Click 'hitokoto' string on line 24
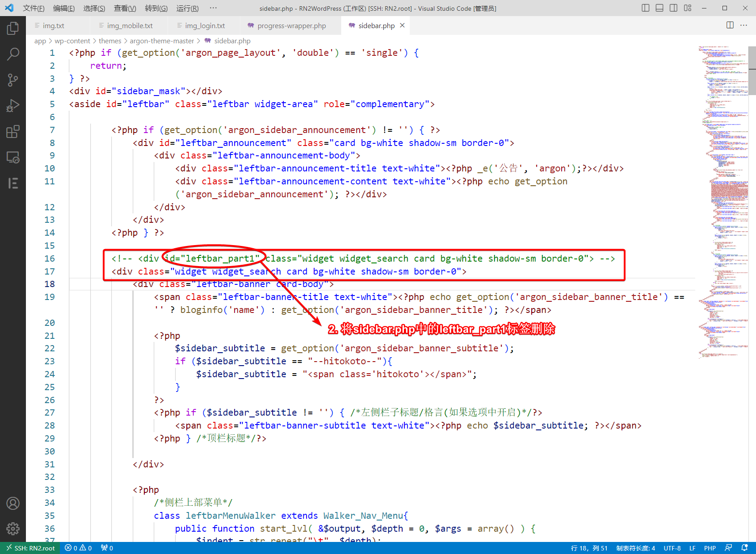The width and height of the screenshot is (756, 554). (398, 374)
